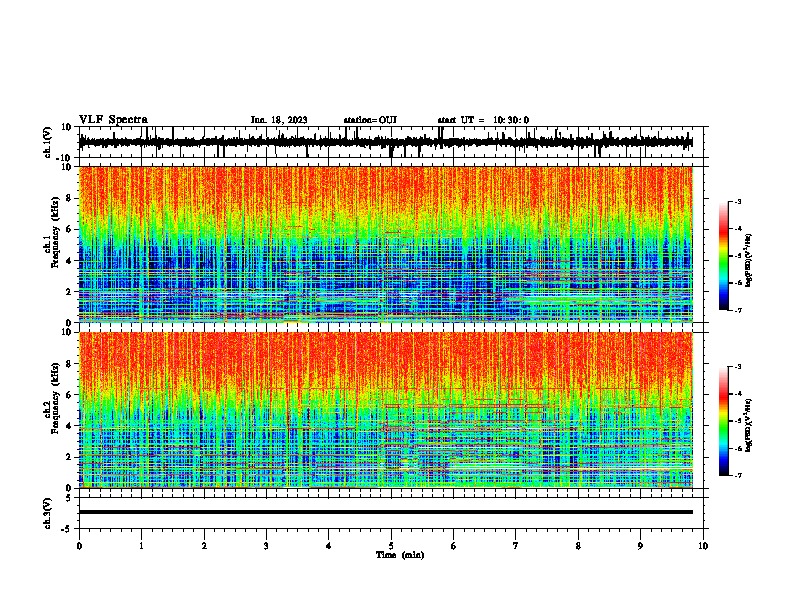
Task: Click the "7" tick on the time axis
Action: pos(516,546)
